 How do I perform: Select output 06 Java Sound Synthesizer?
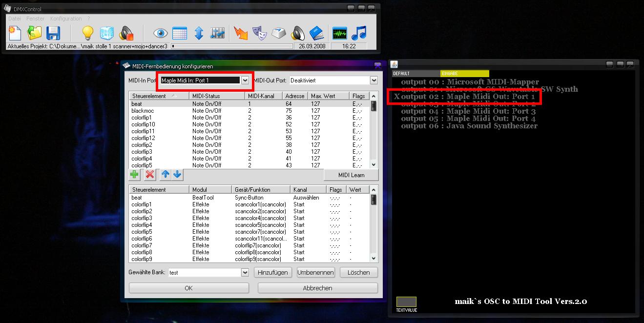[x=469, y=126]
